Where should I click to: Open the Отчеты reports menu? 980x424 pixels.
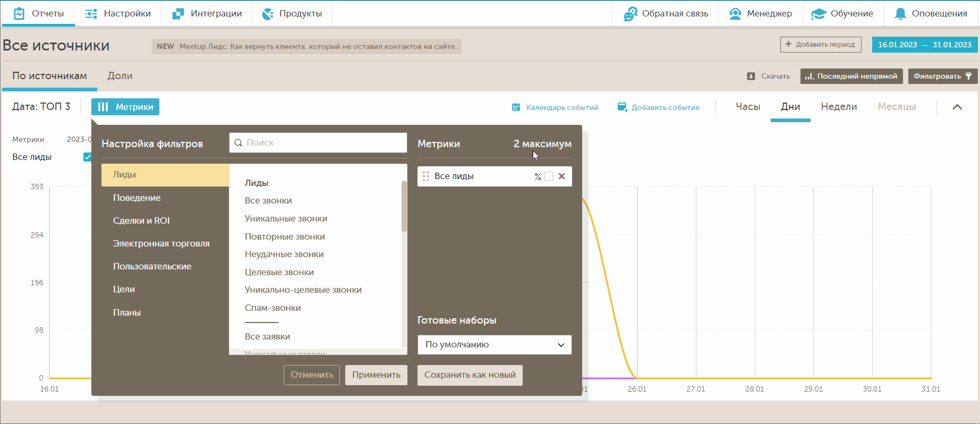coord(38,14)
